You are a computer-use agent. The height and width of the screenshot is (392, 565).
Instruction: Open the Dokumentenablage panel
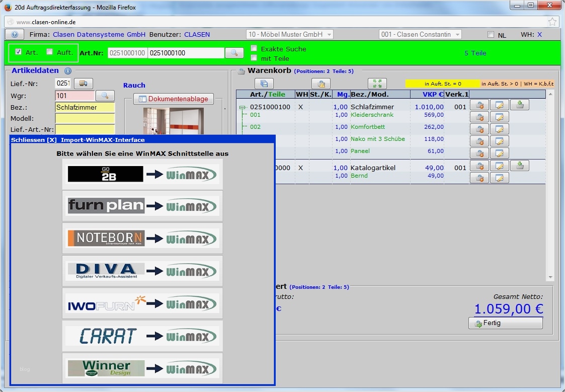[x=173, y=99]
